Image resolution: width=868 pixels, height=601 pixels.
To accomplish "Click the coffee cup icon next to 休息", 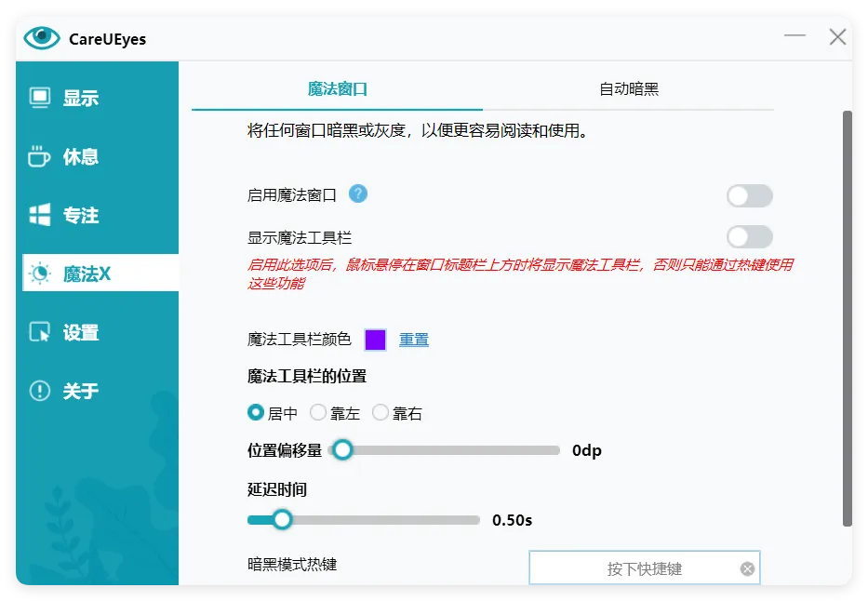I will click(39, 156).
